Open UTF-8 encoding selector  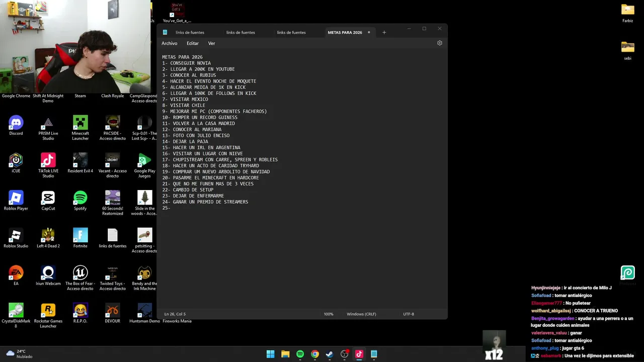(x=409, y=314)
